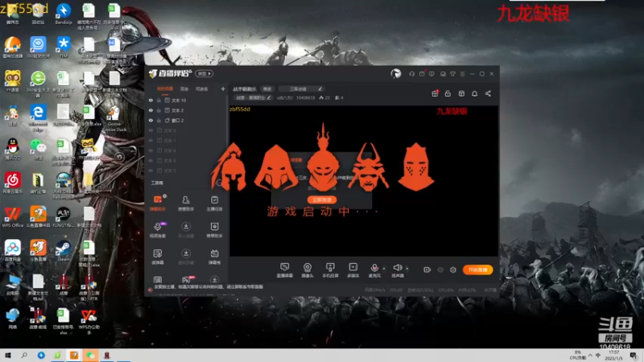Open the mode switch pill beside logo
The height and width of the screenshot is (362, 644).
point(204,74)
